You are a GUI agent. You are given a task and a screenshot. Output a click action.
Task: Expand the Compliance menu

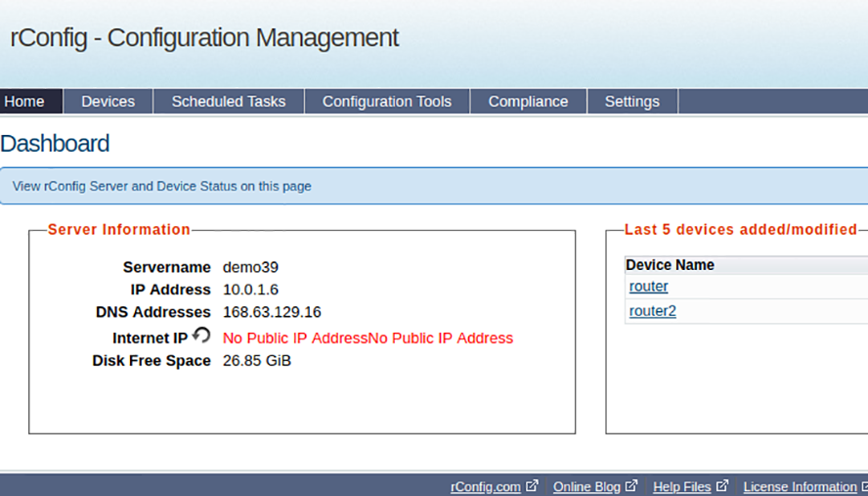(528, 102)
